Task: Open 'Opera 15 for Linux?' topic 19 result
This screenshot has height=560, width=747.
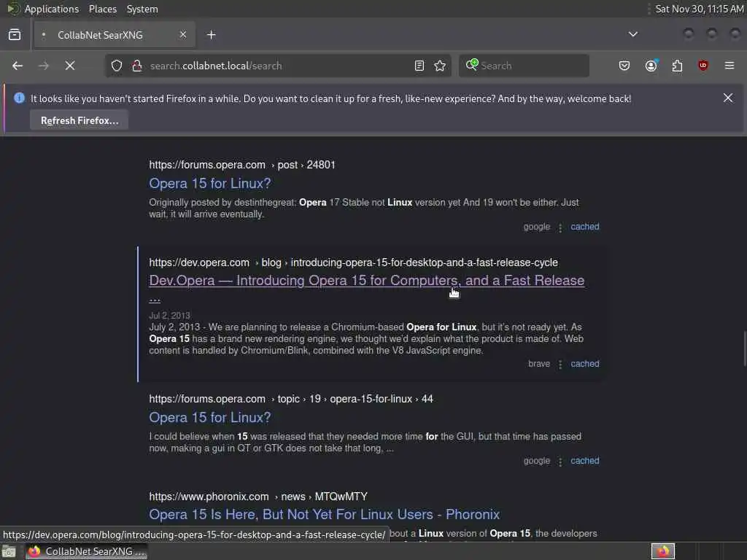Action: (209, 418)
